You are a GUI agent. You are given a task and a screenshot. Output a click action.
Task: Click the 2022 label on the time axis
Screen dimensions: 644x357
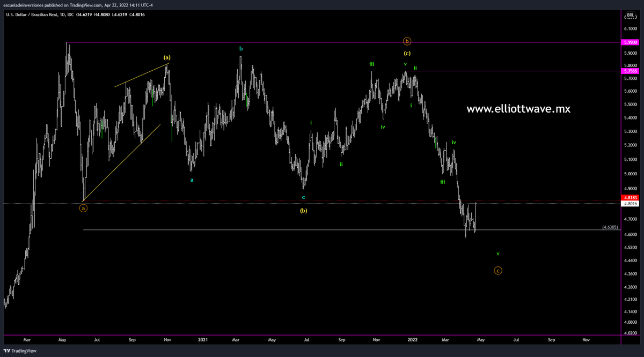pos(413,340)
